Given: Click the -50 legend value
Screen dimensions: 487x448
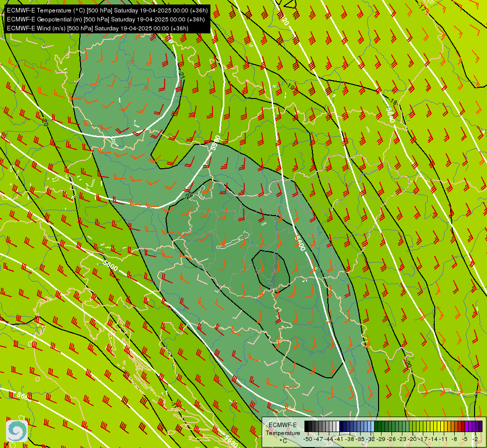Looking at the screenshot, I should (x=307, y=439).
